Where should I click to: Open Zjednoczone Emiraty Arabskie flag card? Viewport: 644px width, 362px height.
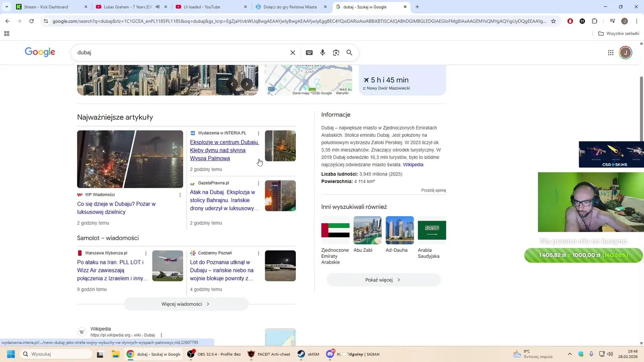[335, 241]
